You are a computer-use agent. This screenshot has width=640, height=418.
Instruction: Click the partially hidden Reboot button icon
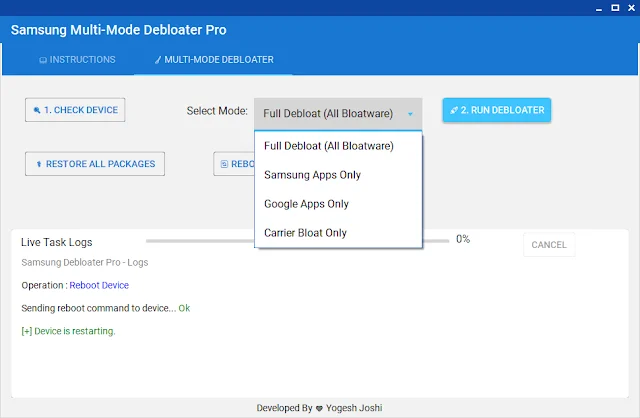(225, 164)
